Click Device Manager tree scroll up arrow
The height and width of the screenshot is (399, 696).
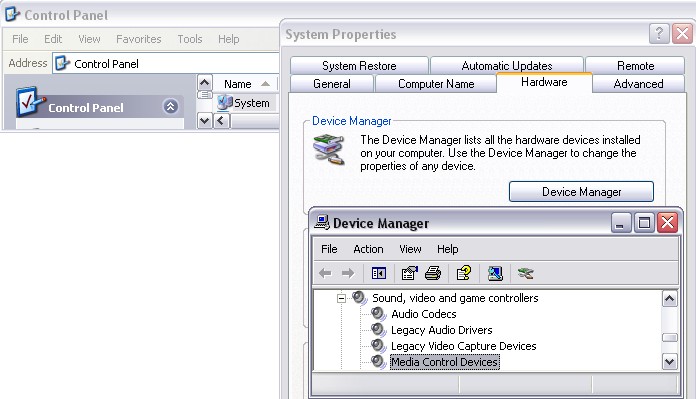669,299
